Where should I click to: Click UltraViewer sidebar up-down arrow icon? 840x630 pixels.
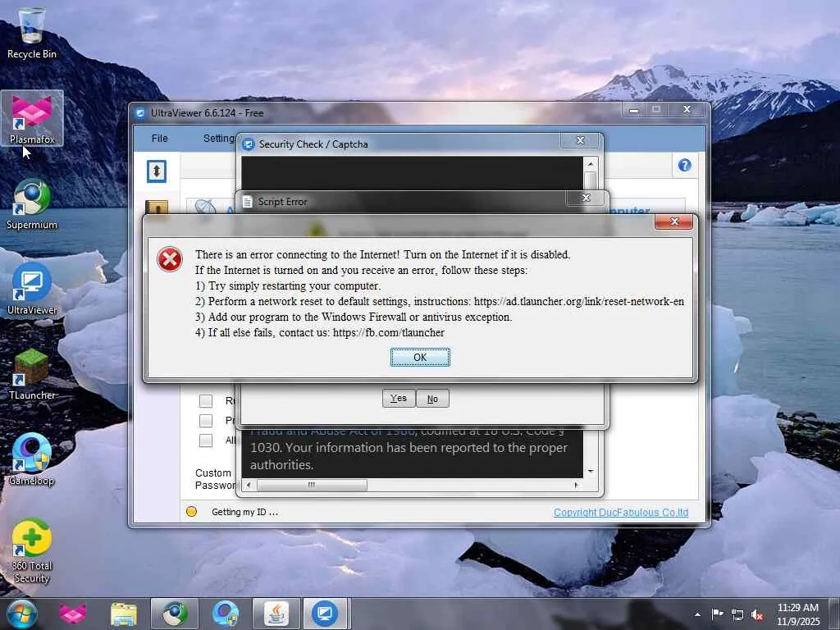157,171
